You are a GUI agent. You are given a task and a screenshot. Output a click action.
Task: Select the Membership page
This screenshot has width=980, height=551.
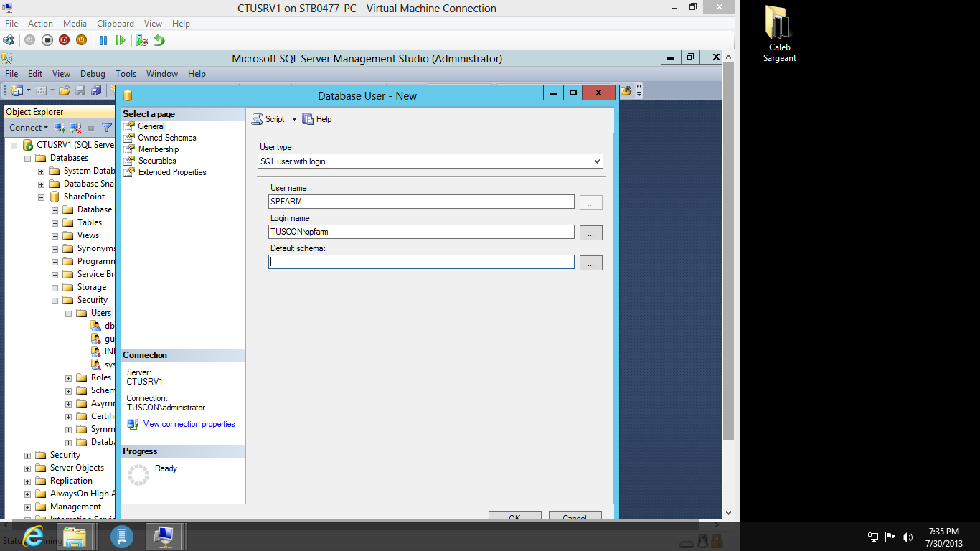click(158, 149)
